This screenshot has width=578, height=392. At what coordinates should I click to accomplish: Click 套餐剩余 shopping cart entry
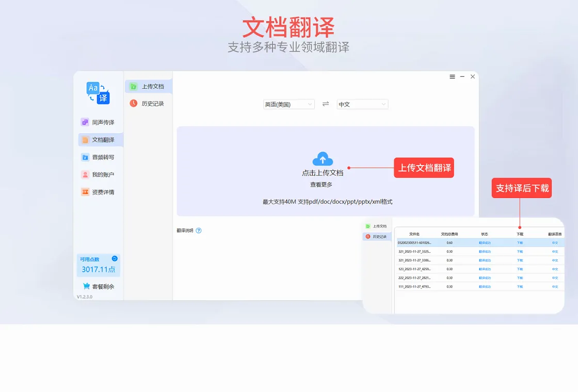click(99, 286)
